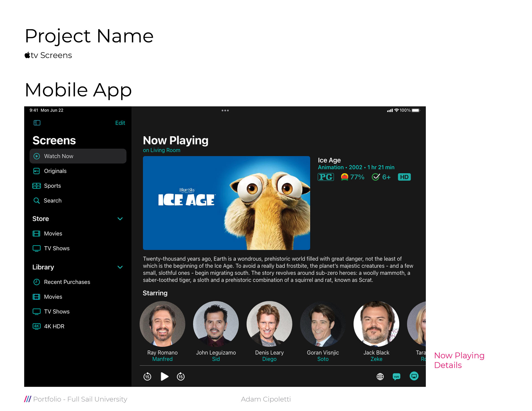Select Watch Now in sidebar
The width and height of the screenshot is (532, 411).
[78, 156]
